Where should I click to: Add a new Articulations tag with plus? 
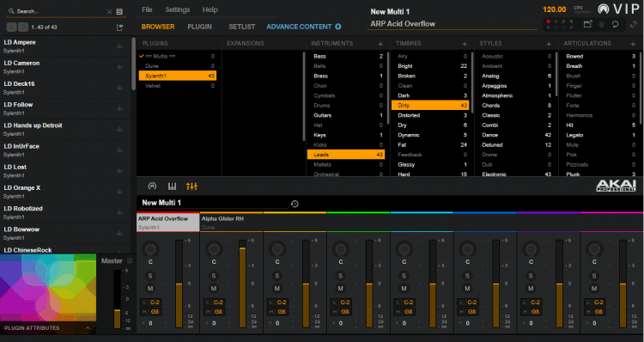tap(633, 44)
